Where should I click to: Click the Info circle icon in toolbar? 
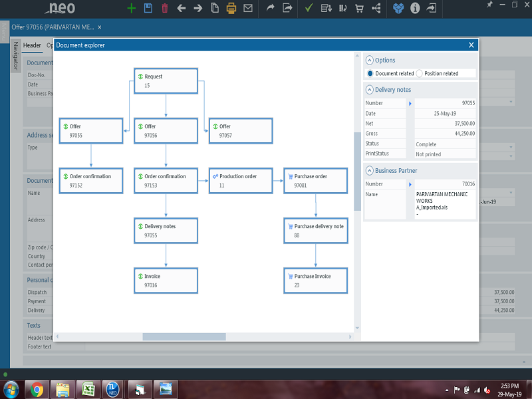click(415, 8)
